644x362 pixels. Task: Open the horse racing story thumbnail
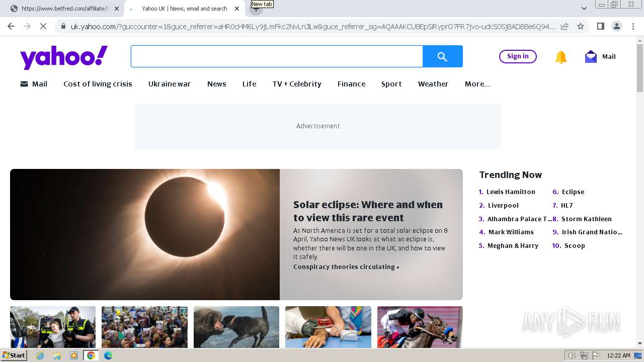(x=420, y=327)
